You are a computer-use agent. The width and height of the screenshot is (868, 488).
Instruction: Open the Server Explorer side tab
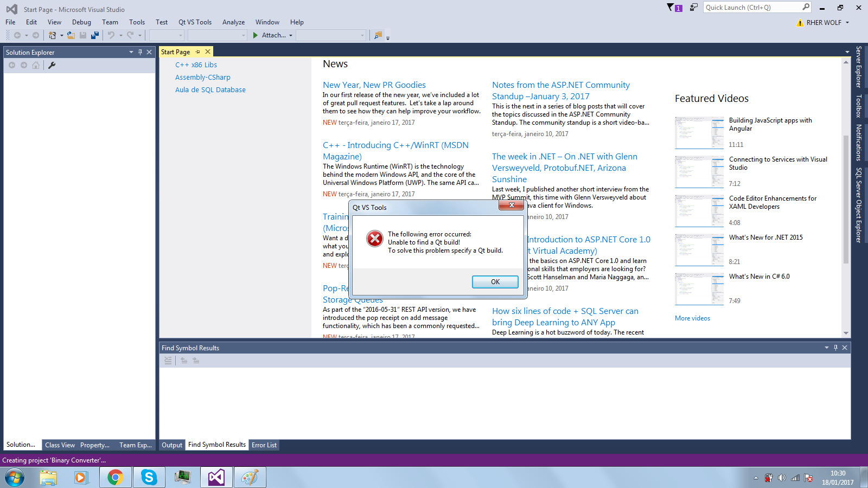tap(859, 67)
